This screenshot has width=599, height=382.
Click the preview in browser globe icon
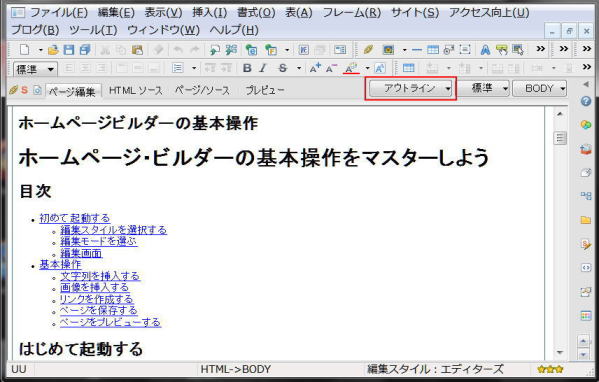click(251, 50)
